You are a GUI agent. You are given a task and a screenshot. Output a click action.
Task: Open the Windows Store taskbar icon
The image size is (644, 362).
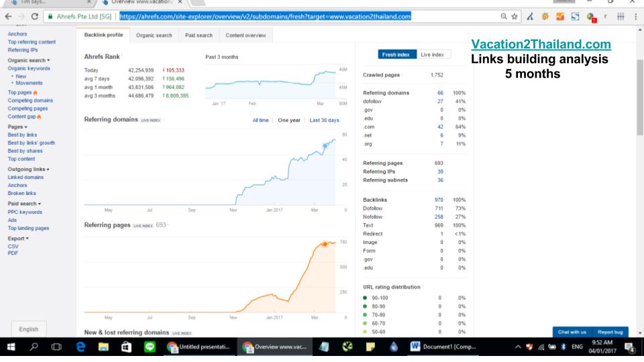[x=126, y=347]
